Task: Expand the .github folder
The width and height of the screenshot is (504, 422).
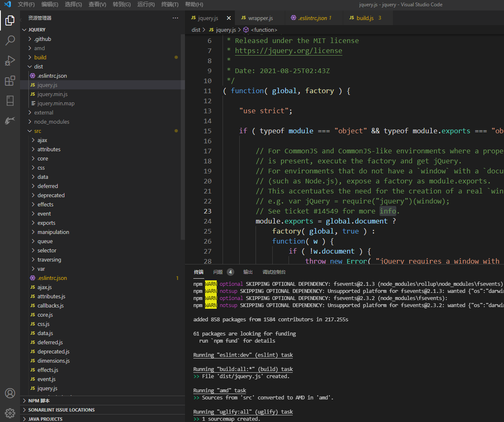Action: [x=102, y=39]
